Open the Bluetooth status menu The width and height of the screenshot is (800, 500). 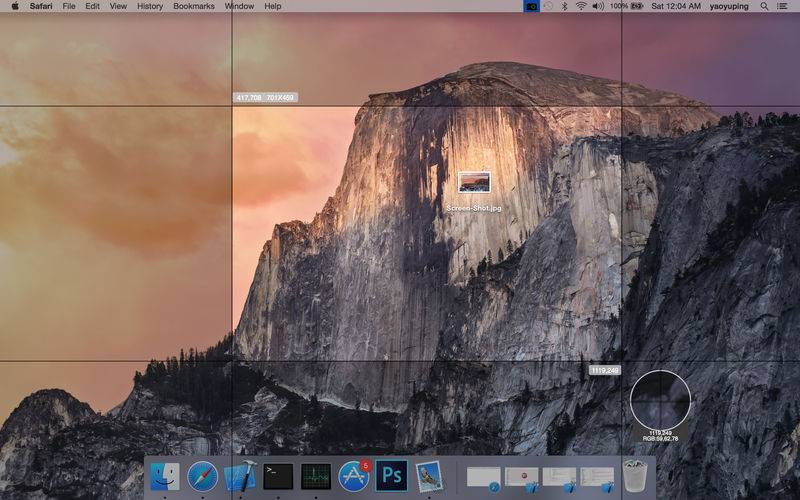pos(564,6)
